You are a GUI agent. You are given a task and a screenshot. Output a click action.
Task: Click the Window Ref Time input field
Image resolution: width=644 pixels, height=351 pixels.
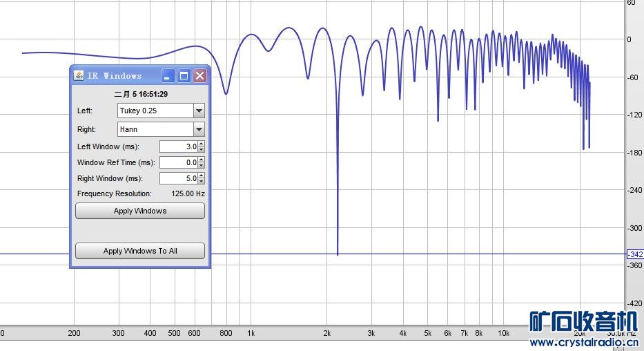click(x=179, y=162)
